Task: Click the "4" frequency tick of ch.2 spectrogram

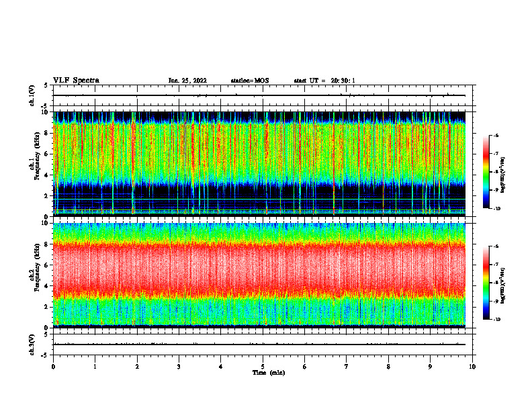Action: [47, 286]
